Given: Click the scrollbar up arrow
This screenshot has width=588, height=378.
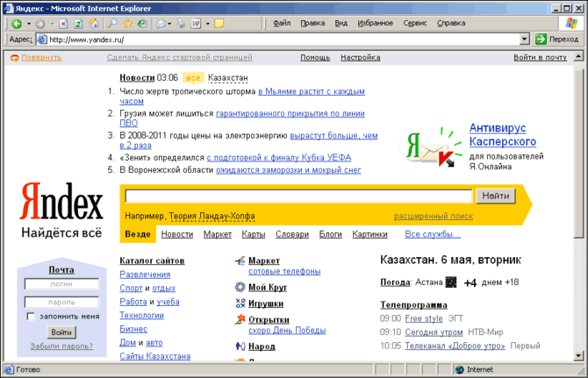Looking at the screenshot, I should 578,57.
